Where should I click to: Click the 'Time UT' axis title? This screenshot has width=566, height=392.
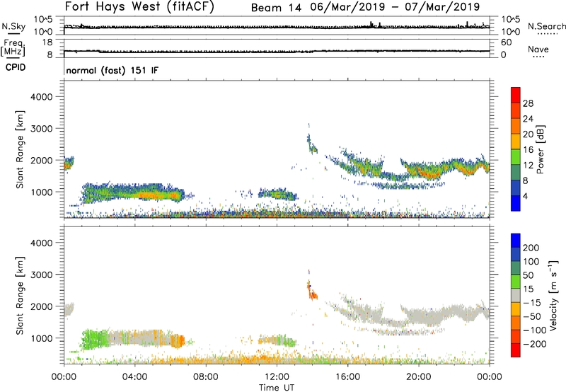pos(277,388)
